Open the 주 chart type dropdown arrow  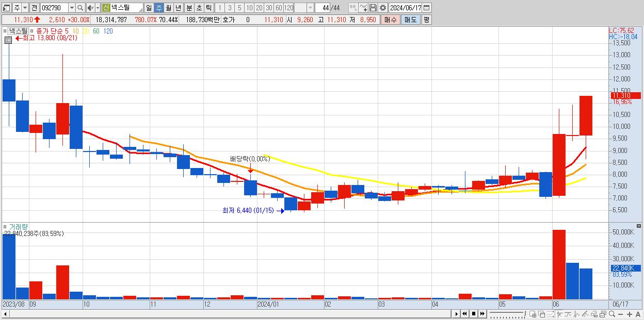[25, 8]
